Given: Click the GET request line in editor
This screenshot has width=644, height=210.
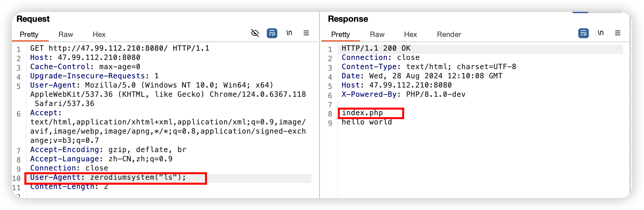Looking at the screenshot, I should point(120,48).
